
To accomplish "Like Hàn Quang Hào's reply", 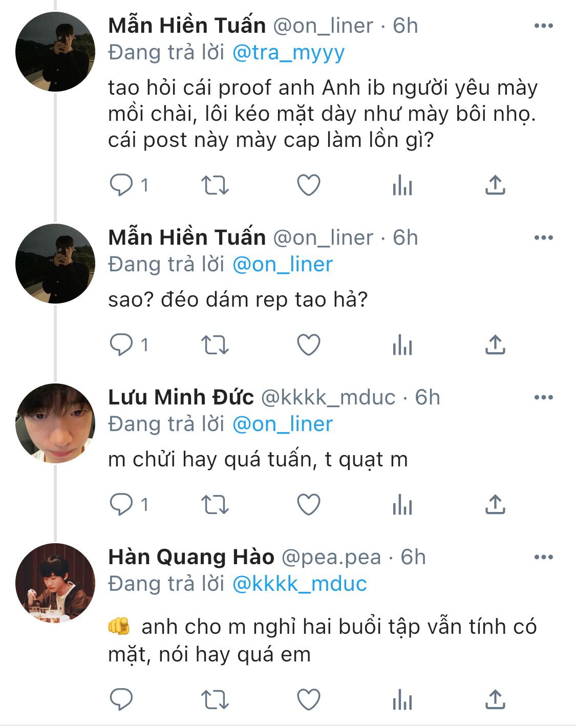I will [x=309, y=699].
